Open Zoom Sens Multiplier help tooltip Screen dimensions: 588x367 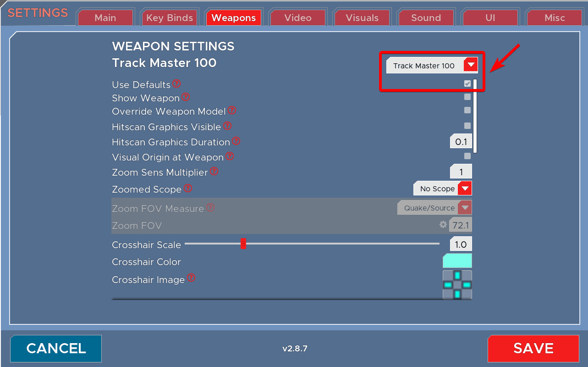click(x=214, y=172)
